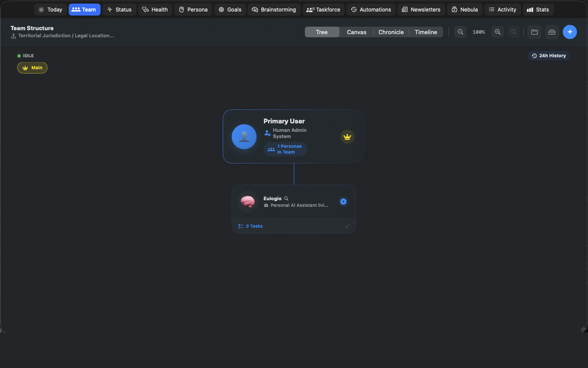
Task: Click 'Territorial Jurisdiction / Legal Location...' subtitle
Action: click(66, 35)
